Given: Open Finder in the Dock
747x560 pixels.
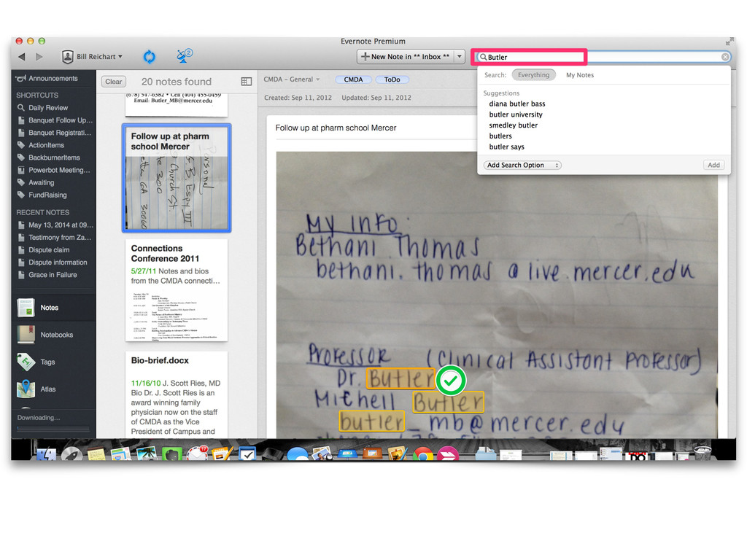Looking at the screenshot, I should 46,455.
